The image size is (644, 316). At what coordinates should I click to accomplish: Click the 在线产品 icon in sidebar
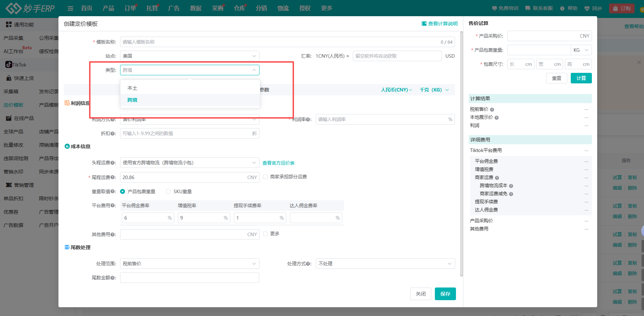coord(9,118)
